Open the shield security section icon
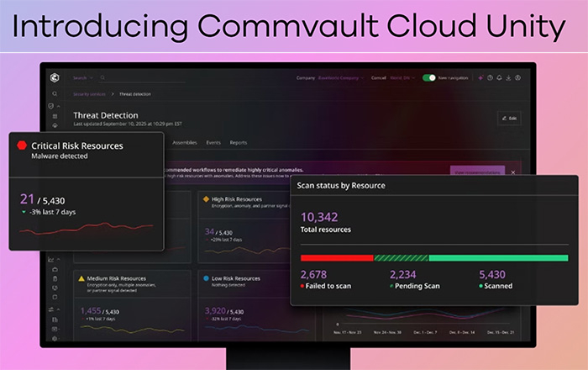The image size is (588, 370). (x=51, y=106)
